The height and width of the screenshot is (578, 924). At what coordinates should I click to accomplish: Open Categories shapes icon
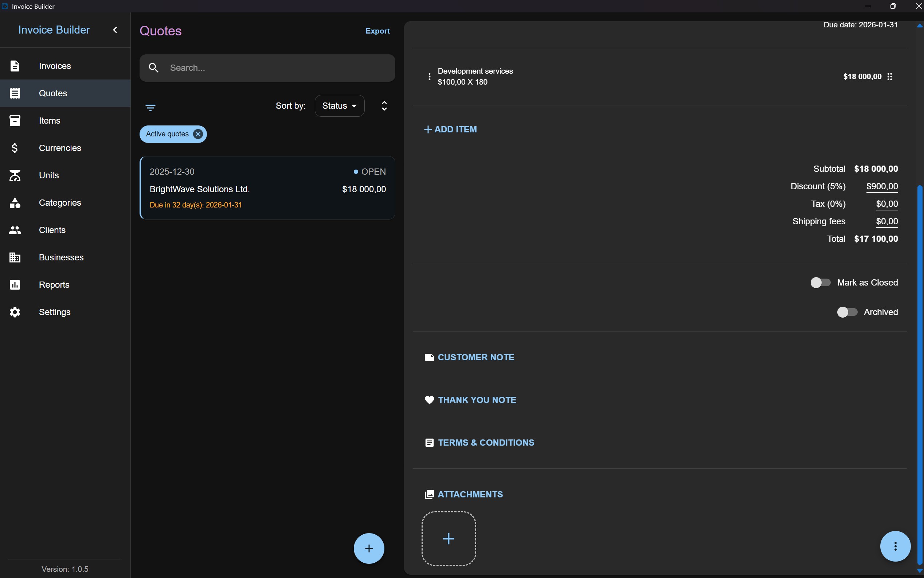(15, 203)
